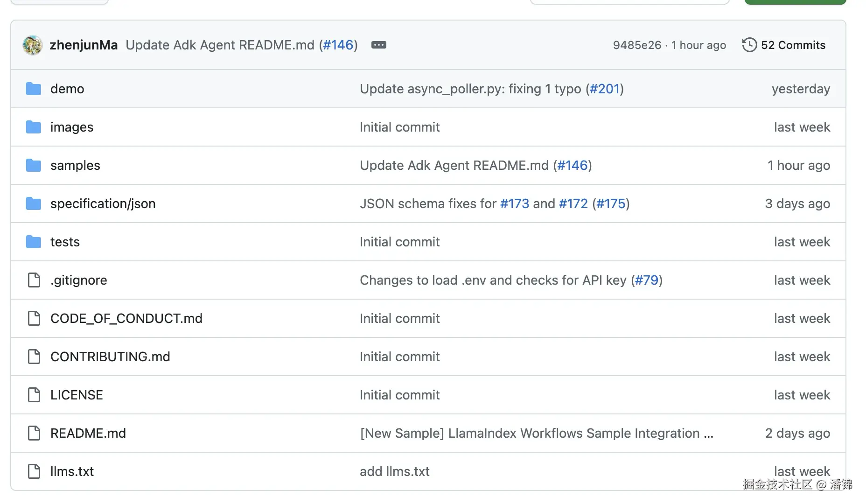This screenshot has width=866, height=504.
Task: Open zhenjunMa's profile via the username link
Action: tap(84, 45)
